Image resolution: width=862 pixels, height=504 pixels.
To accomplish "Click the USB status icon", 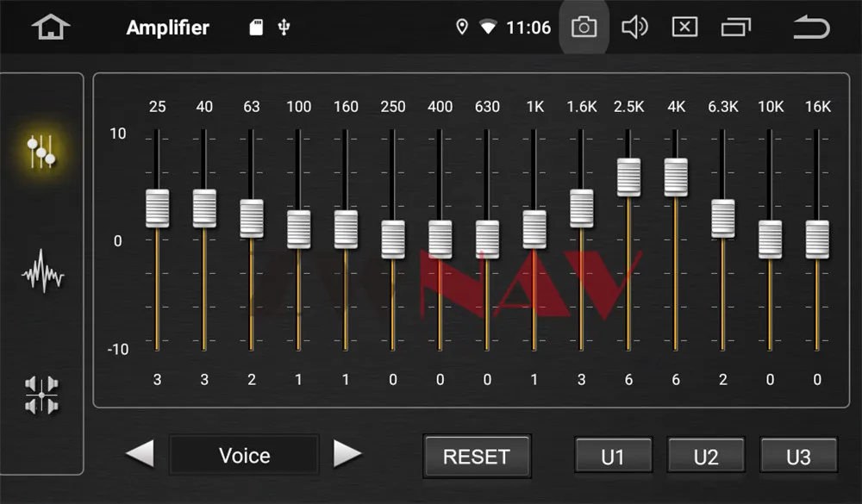I will coord(284,27).
